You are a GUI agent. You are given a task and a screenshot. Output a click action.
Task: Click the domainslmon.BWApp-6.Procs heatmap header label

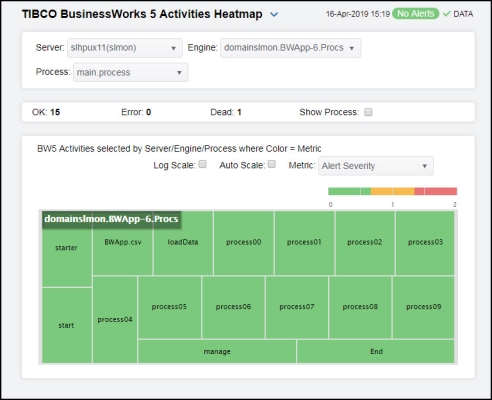click(111, 219)
